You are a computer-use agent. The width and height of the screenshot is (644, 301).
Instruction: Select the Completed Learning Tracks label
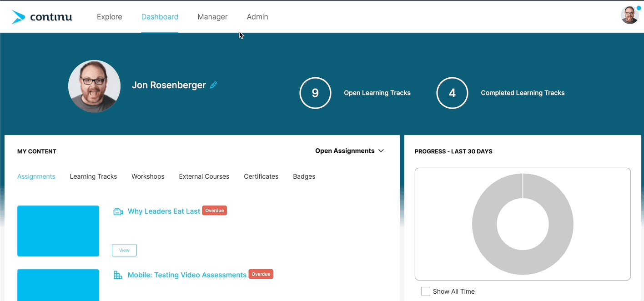point(523,93)
